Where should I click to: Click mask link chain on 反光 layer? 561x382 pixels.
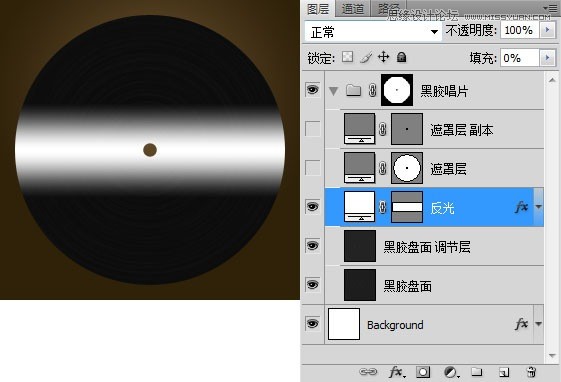click(382, 207)
